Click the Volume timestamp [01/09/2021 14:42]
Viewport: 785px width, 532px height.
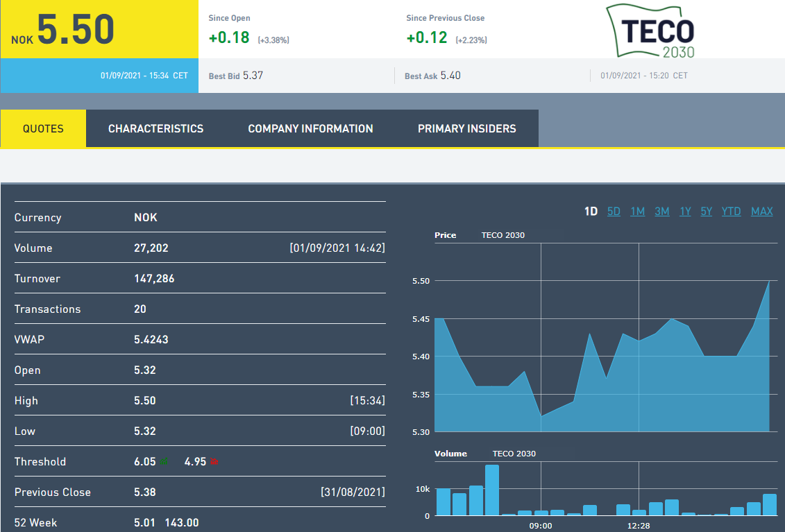point(337,248)
